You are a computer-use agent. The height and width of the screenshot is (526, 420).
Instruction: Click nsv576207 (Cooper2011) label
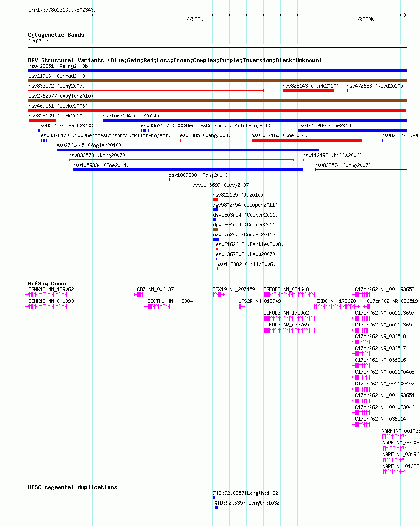(244, 234)
